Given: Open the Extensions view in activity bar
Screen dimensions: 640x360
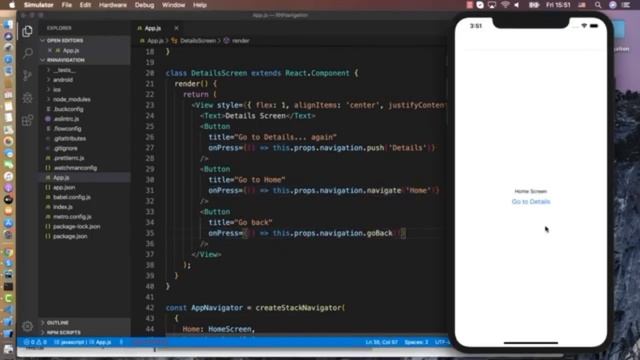Looking at the screenshot, I should [27, 120].
